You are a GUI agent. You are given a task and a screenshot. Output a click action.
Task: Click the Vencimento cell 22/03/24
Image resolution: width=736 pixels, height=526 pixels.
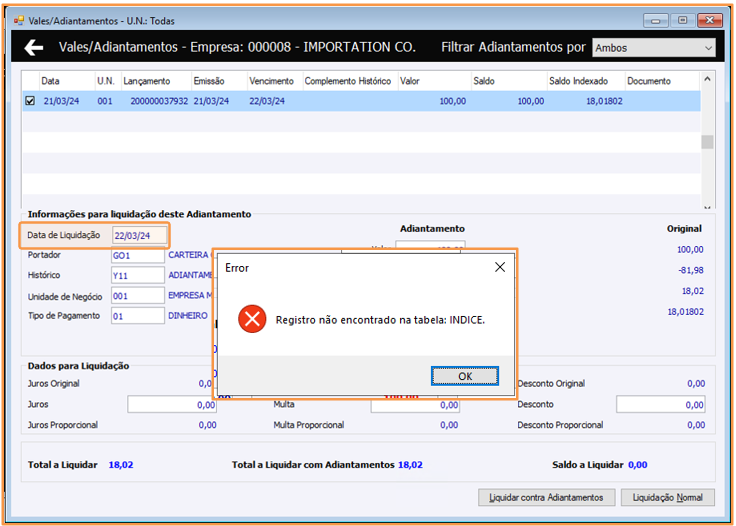tap(267, 101)
